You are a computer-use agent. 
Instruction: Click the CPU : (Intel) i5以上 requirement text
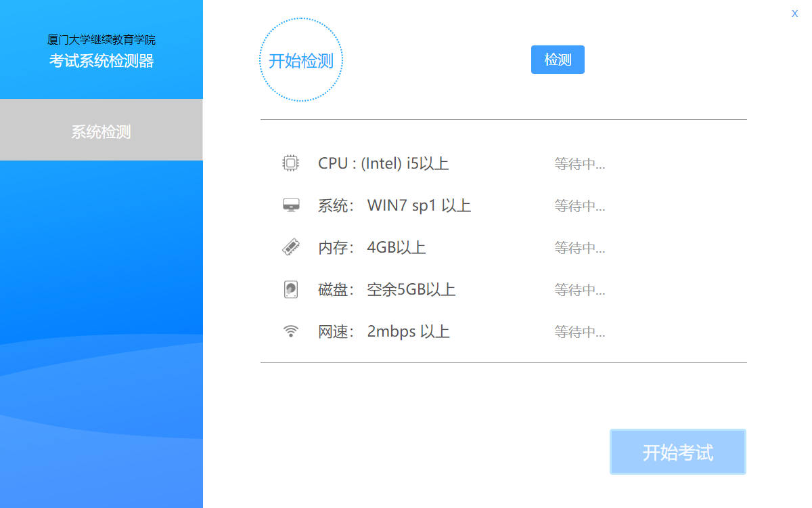[383, 164]
